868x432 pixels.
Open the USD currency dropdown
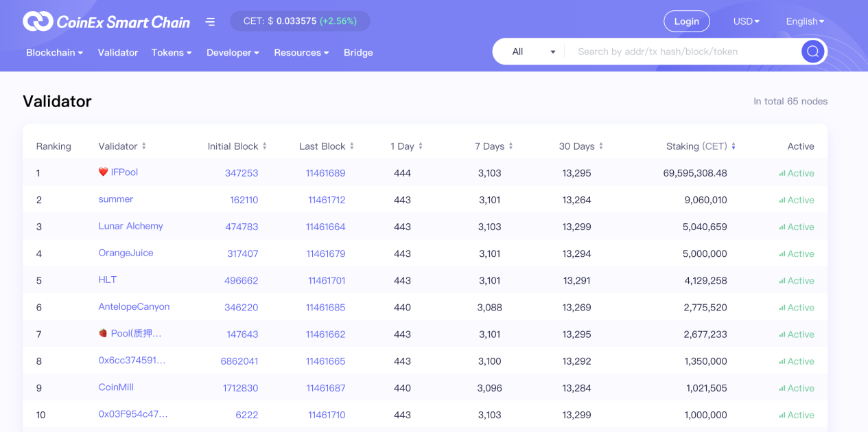tap(746, 21)
